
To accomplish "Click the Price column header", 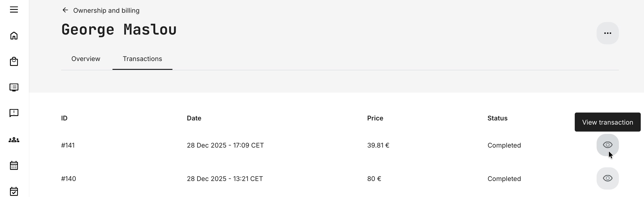I will [x=375, y=118].
